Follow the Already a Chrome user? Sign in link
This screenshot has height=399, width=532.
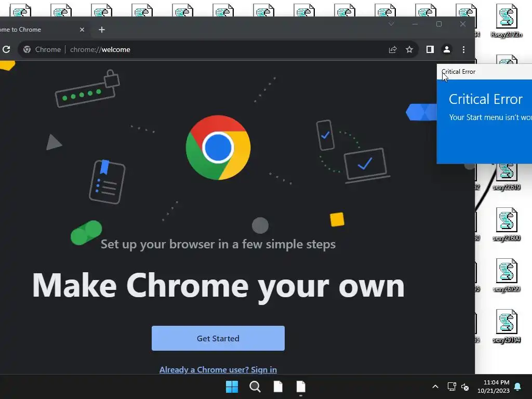click(x=218, y=369)
